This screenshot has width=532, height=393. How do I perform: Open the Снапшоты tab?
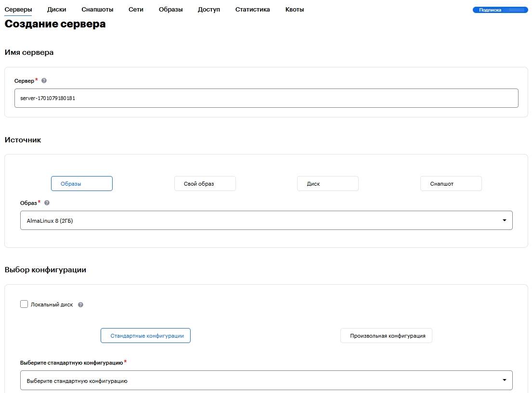97,10
